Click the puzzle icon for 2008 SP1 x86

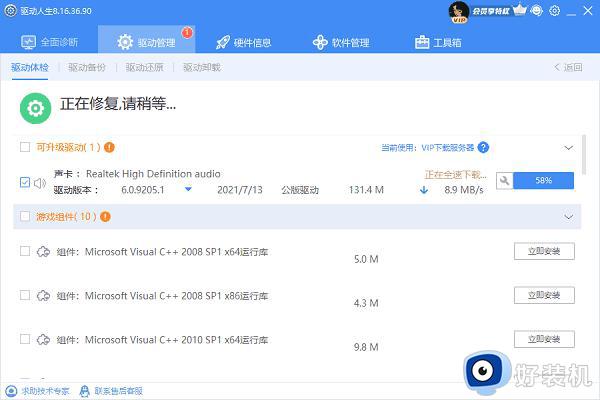point(43,296)
